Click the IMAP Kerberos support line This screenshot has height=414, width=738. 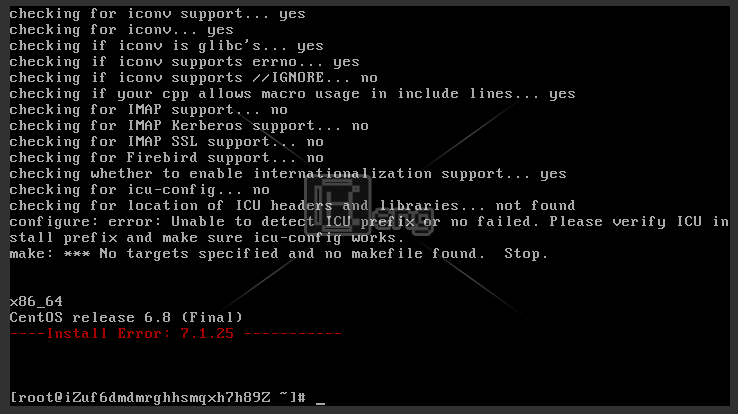pyautogui.click(x=189, y=126)
